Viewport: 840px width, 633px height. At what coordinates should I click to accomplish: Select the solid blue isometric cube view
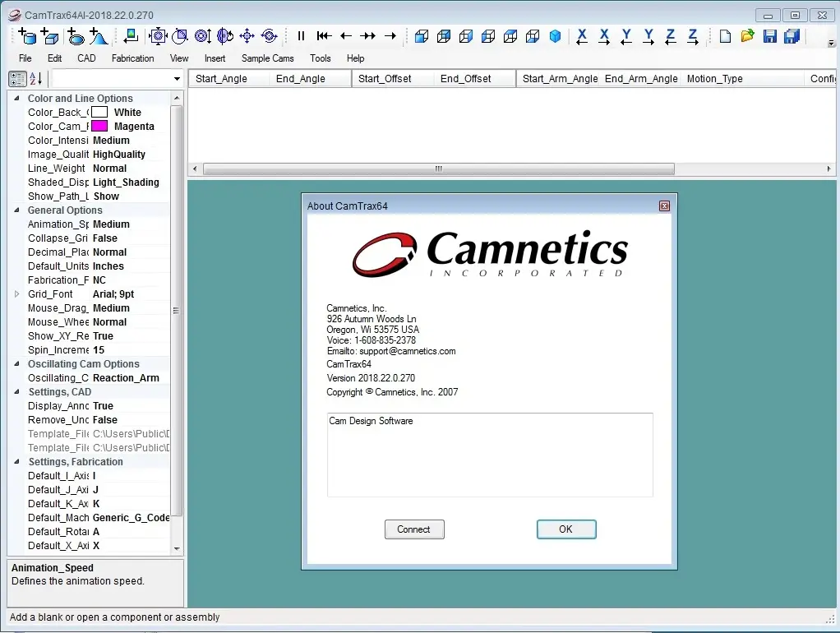pyautogui.click(x=556, y=36)
